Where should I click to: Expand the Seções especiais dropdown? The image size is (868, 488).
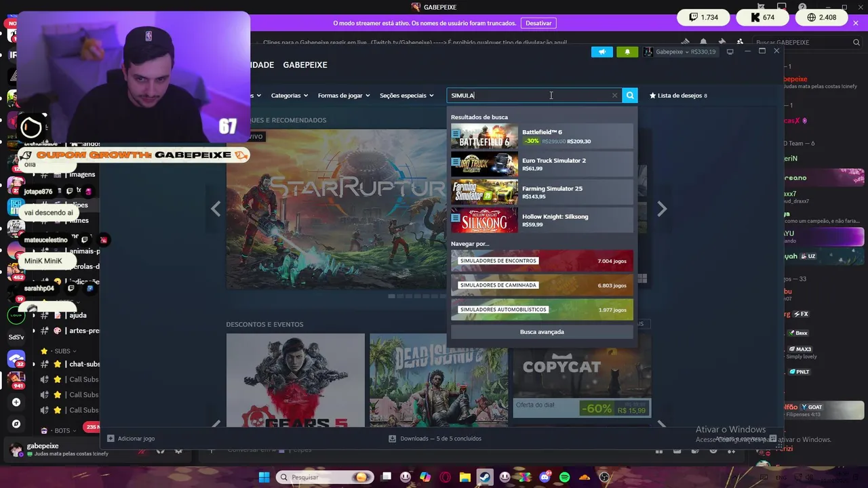click(x=406, y=96)
